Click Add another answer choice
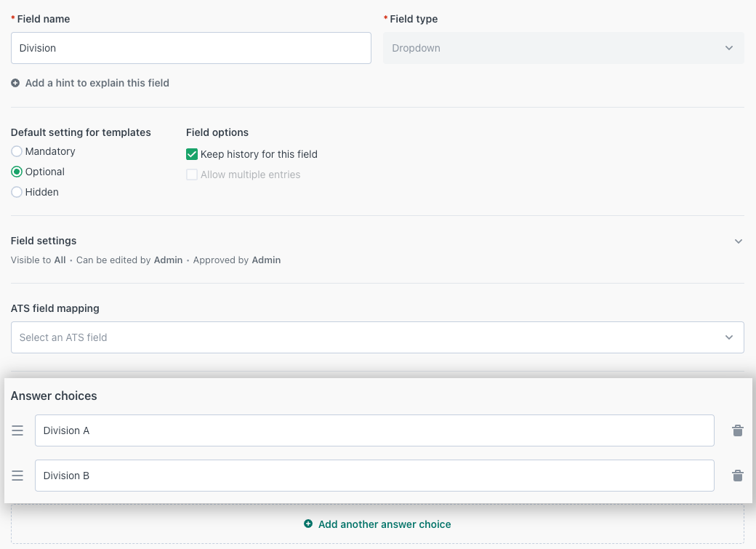Image resolution: width=756 pixels, height=549 pixels. pyautogui.click(x=385, y=524)
